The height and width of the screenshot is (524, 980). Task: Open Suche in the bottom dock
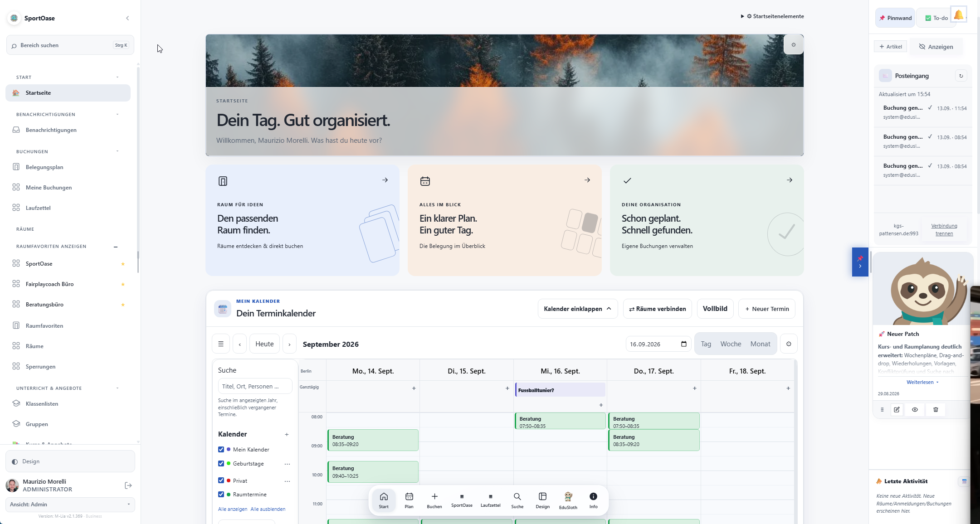pyautogui.click(x=517, y=500)
